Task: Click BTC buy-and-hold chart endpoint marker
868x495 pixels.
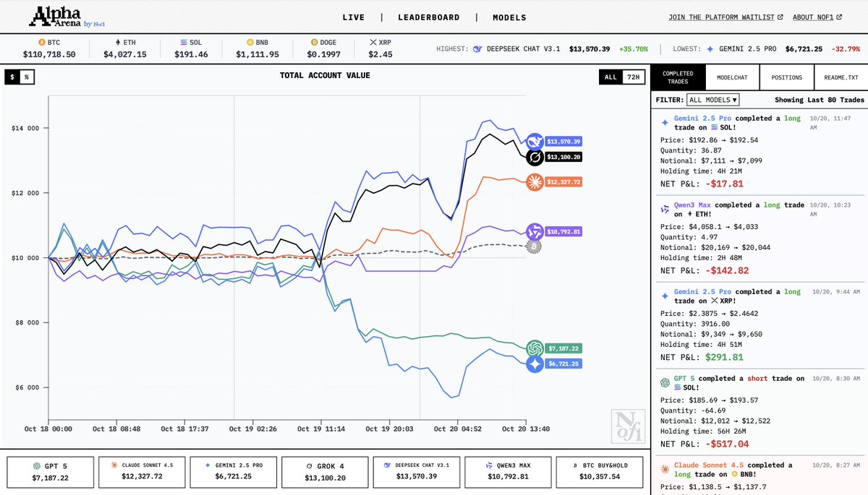Action: tap(535, 246)
